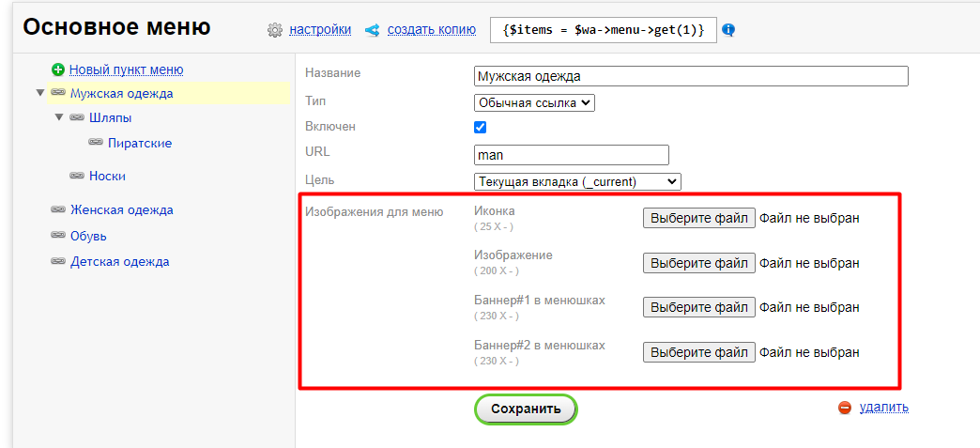The height and width of the screenshot is (448, 980).
Task: Click link icon beside Носки
Action: click(77, 176)
